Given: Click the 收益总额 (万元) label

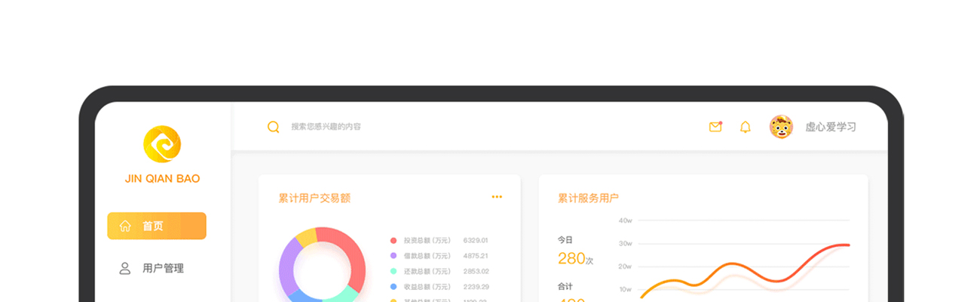Looking at the screenshot, I should [x=427, y=287].
